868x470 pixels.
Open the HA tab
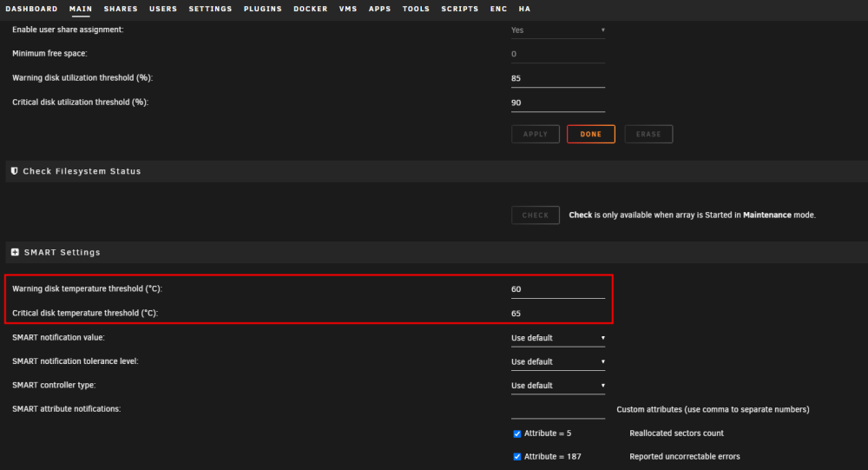click(x=525, y=9)
